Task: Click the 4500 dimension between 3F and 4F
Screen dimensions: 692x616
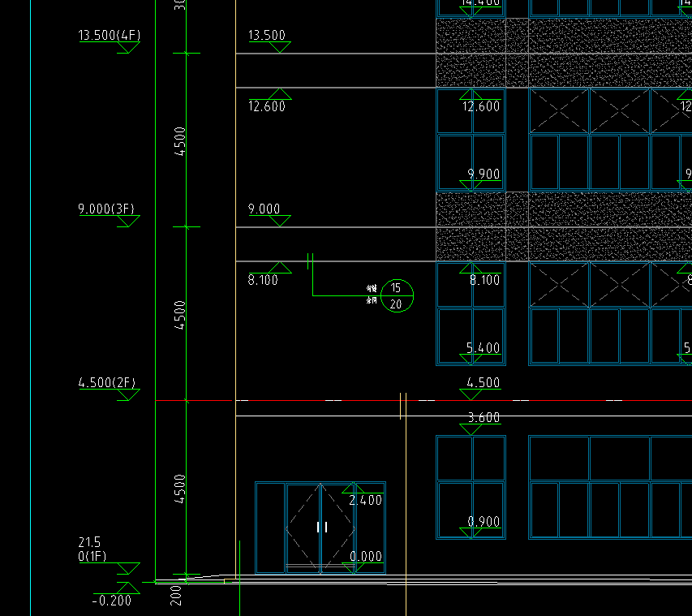Action: 179,141
